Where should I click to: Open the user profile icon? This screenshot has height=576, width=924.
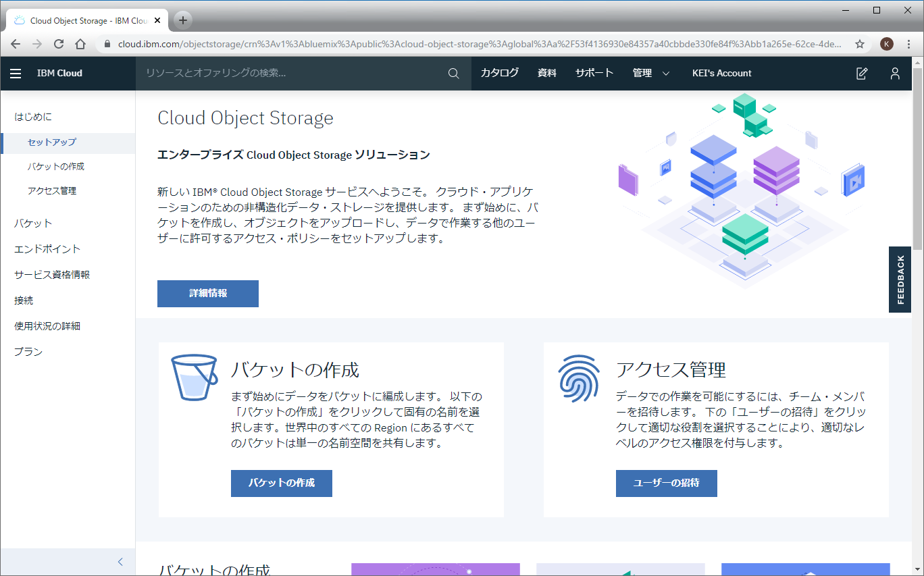[x=895, y=74]
